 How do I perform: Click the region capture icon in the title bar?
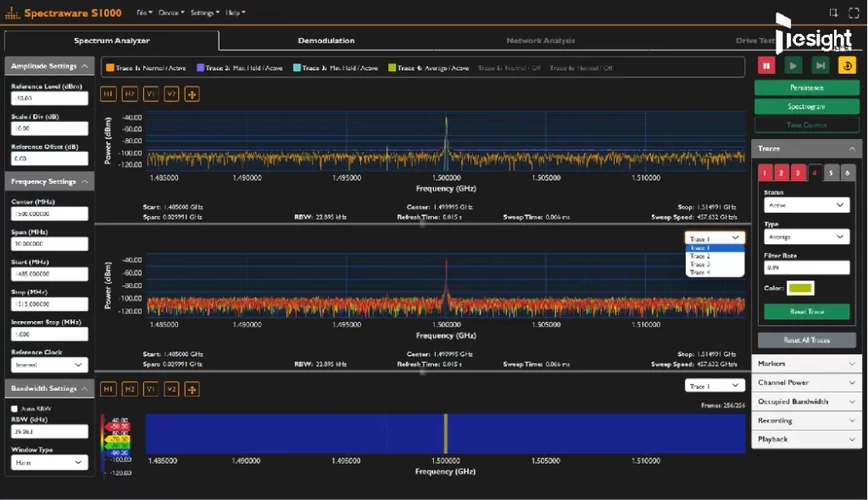(834, 13)
